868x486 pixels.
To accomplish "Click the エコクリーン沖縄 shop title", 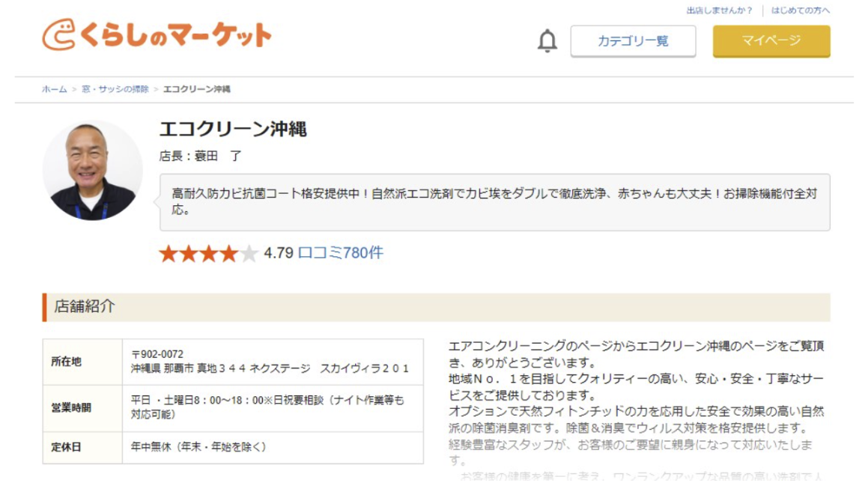I will pyautogui.click(x=233, y=129).
